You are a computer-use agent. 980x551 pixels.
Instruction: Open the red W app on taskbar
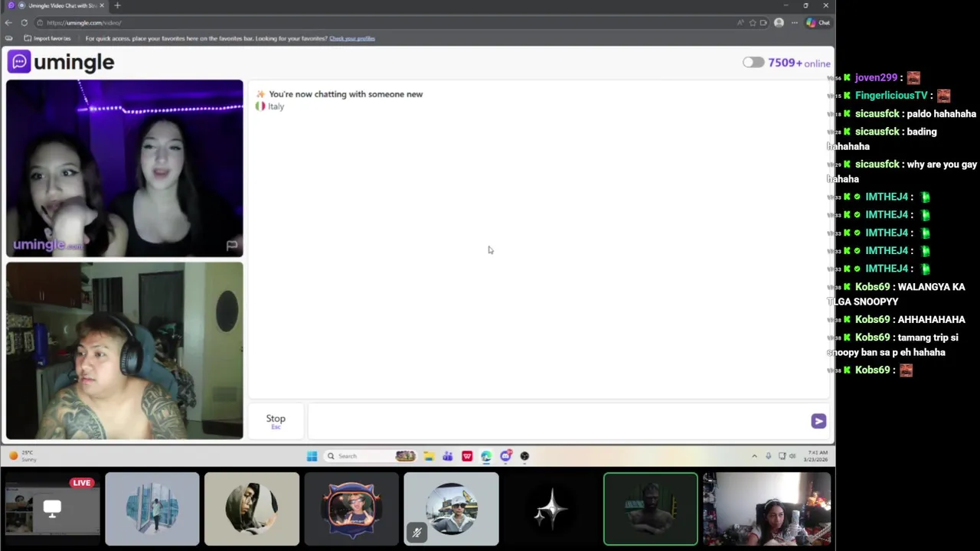click(467, 456)
